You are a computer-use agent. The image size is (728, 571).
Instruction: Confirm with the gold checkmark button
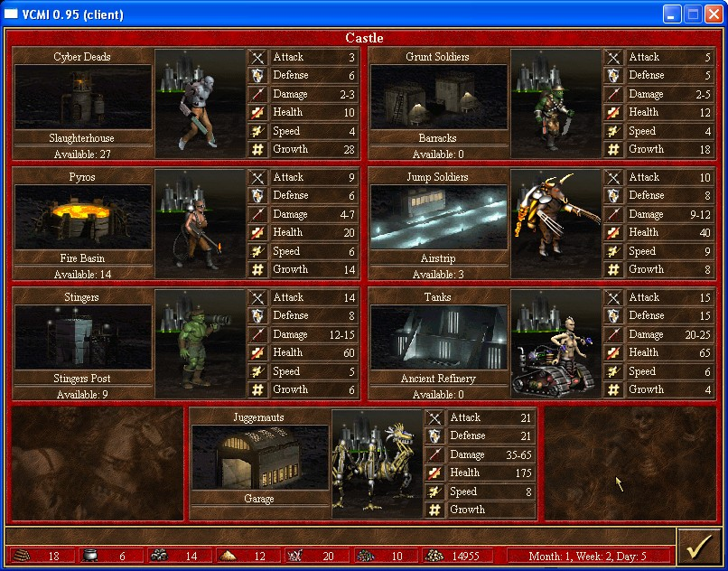700,548
